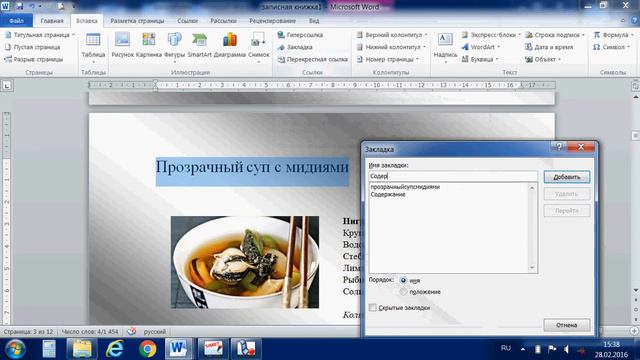Open Internet Explorer from taskbar
The height and width of the screenshot is (360, 640).
(115, 349)
